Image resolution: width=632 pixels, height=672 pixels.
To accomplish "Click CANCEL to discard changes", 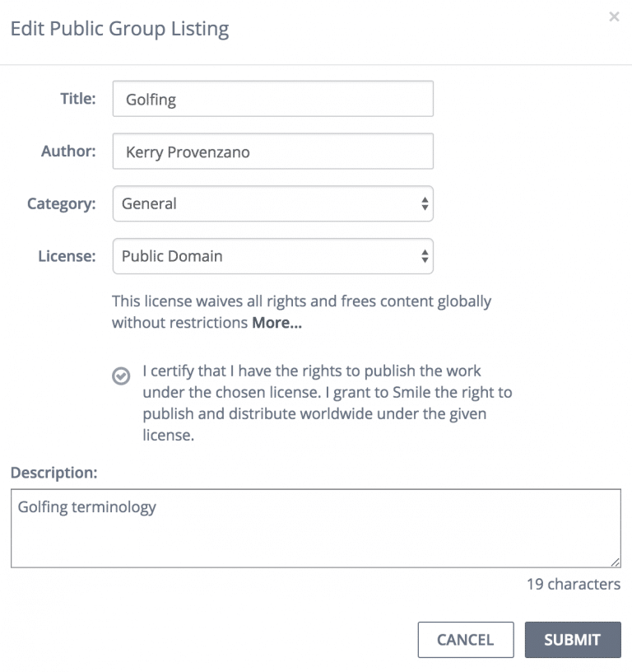I will click(466, 640).
